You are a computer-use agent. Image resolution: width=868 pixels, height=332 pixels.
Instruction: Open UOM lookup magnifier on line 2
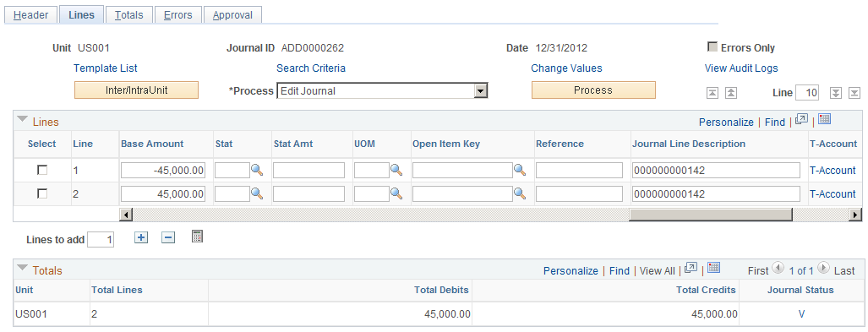396,193
